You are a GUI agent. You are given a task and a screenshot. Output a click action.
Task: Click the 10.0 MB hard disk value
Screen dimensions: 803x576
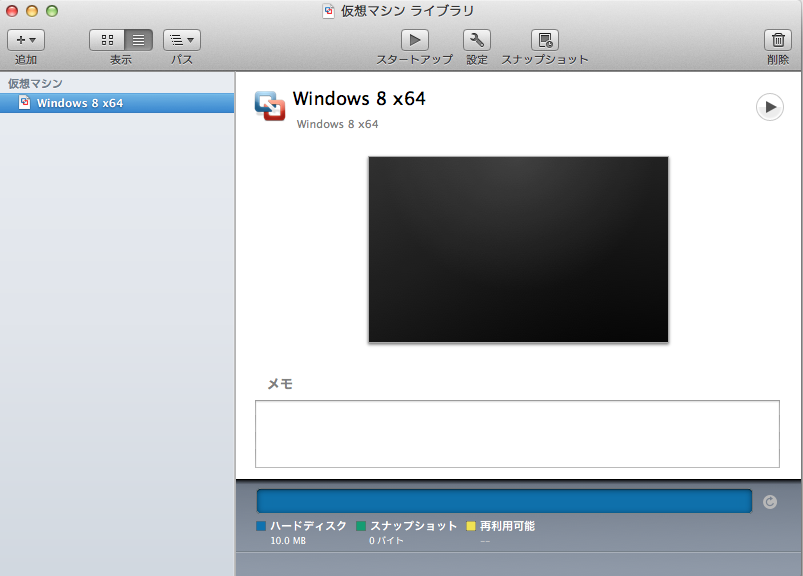pos(288,541)
